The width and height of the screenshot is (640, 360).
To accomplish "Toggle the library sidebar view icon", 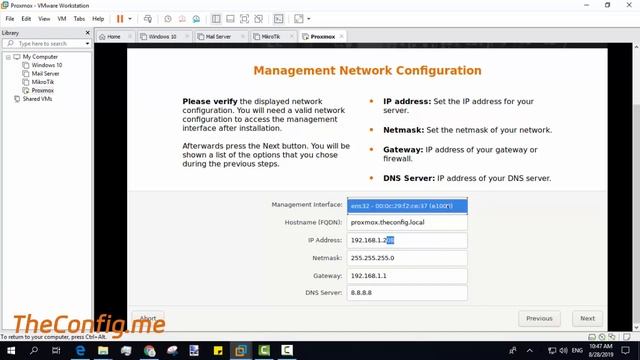I will point(216,19).
